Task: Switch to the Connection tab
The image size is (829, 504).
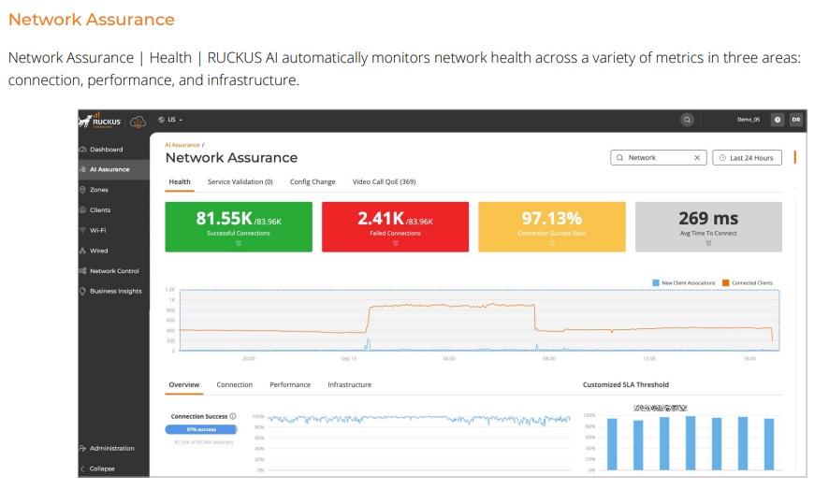Action: click(234, 385)
